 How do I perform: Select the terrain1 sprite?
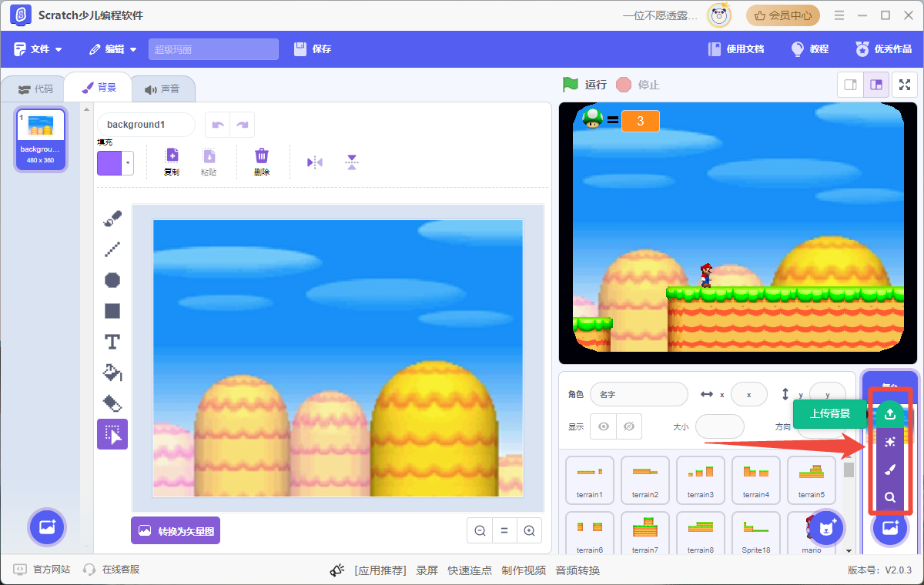[x=590, y=480]
